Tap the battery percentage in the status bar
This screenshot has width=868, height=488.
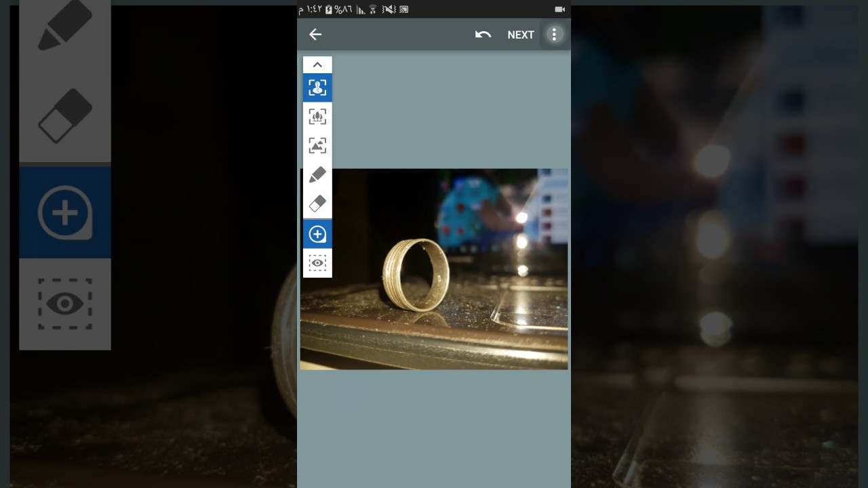pyautogui.click(x=344, y=9)
